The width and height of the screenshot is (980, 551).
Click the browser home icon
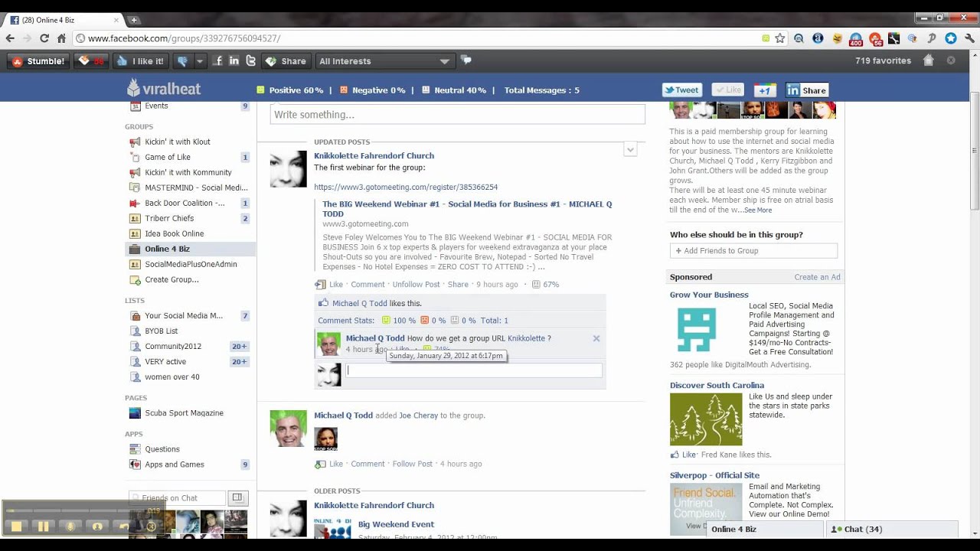click(62, 38)
